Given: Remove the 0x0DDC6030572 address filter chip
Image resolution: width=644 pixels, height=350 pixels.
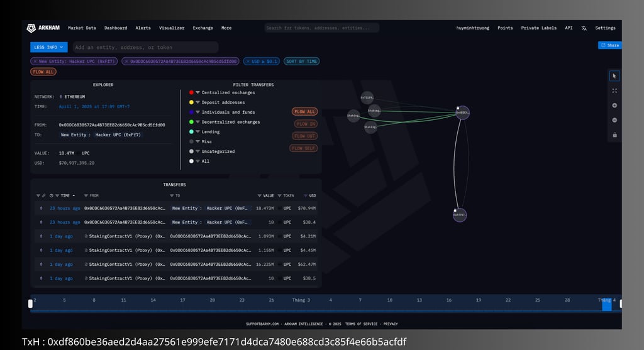Looking at the screenshot, I should tap(126, 61).
